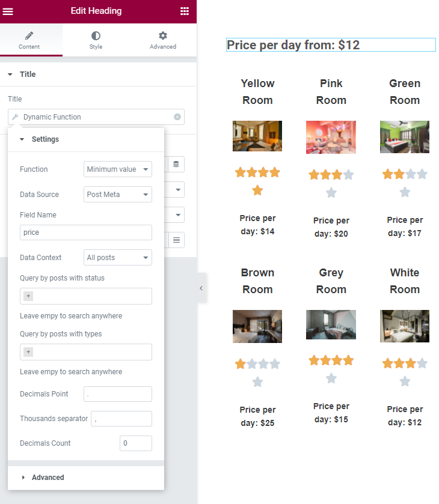Image resolution: width=439 pixels, height=504 pixels.
Task: Clear the Dynamic Function tag
Action: [177, 117]
